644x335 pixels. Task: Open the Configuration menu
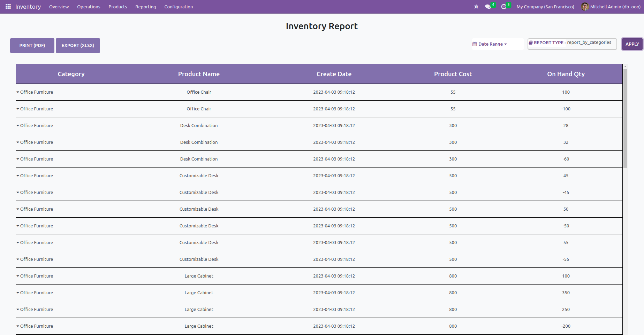tap(179, 7)
